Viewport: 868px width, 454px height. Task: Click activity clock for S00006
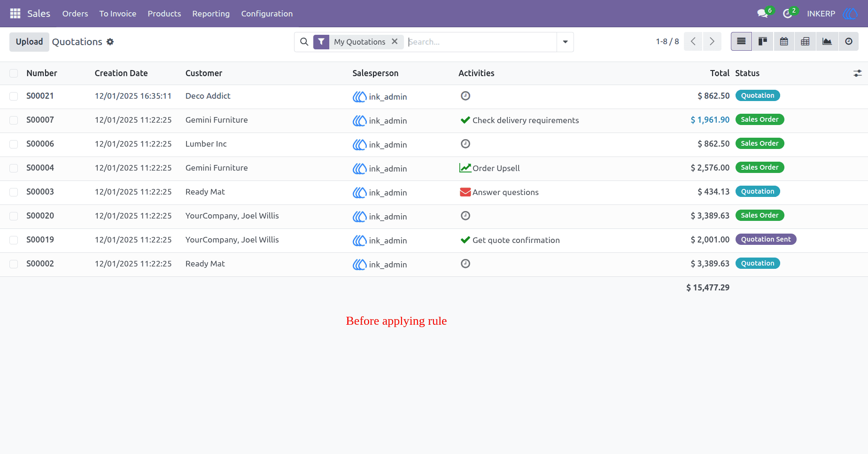[465, 144]
